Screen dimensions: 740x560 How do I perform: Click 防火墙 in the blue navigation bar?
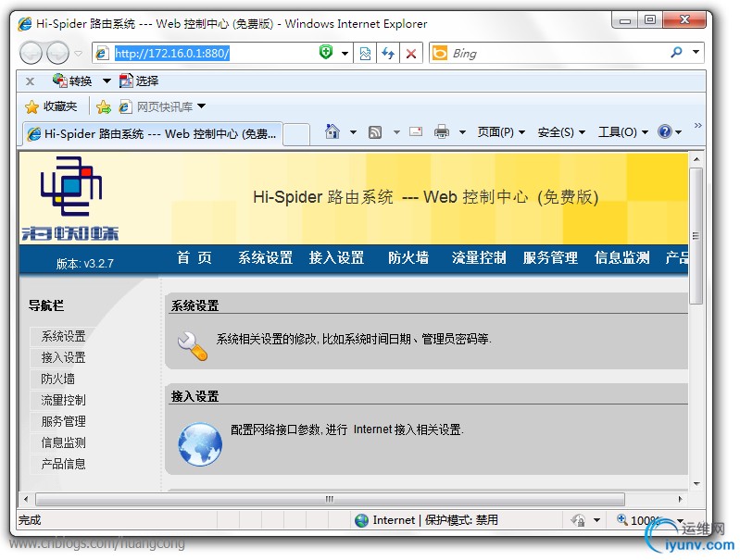[x=408, y=257]
